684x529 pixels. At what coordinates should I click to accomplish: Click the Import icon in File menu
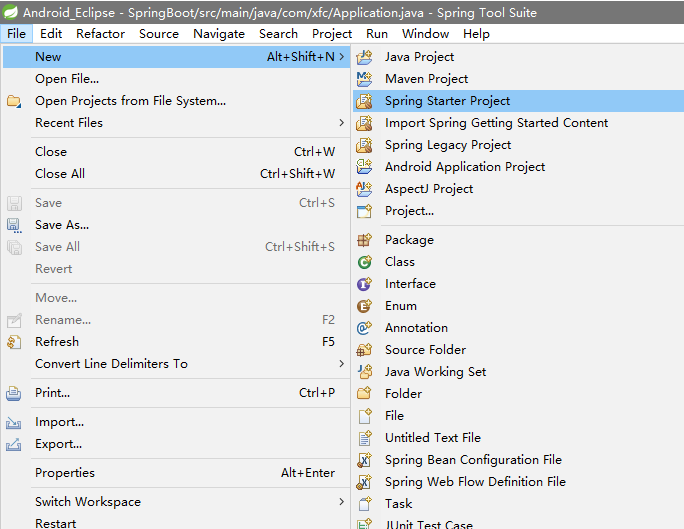[x=14, y=422]
